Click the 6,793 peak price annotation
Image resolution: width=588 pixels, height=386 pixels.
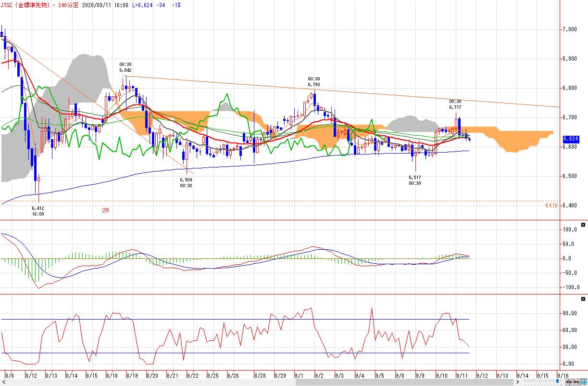coord(314,85)
